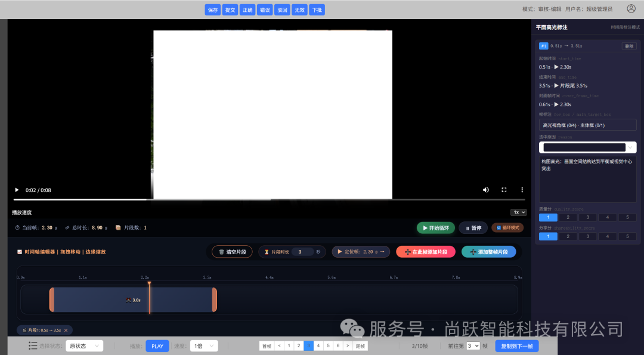Select frame page 6

(x=338, y=346)
